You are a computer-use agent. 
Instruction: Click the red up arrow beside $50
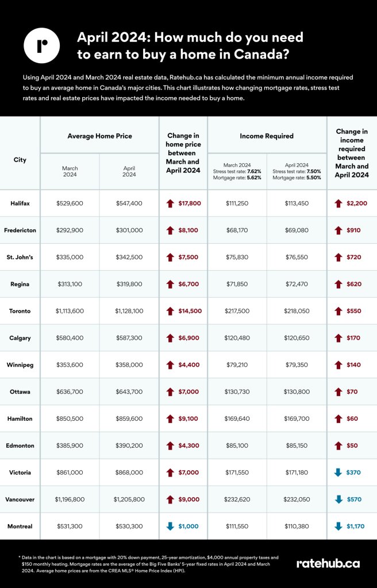click(338, 445)
